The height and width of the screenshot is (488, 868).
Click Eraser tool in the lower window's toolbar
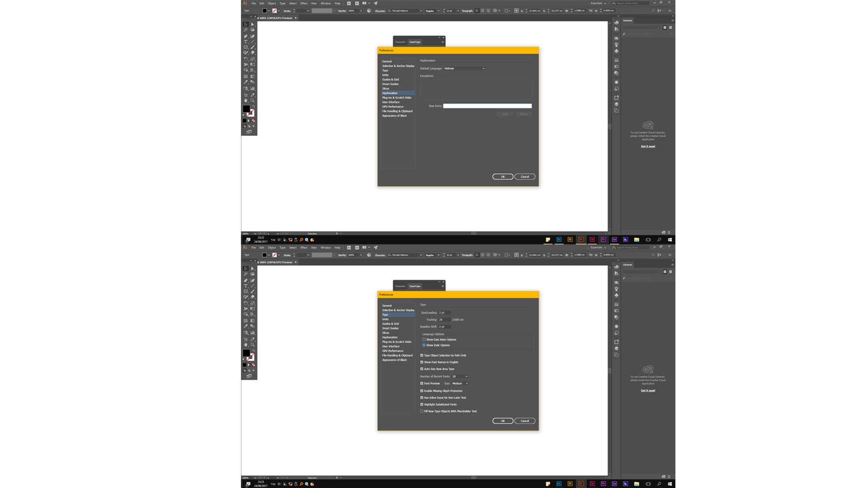coord(253,297)
